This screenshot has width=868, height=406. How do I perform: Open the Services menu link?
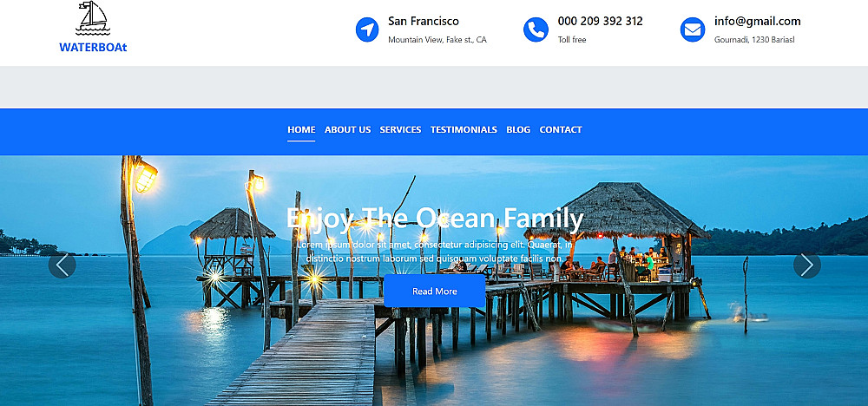[400, 129]
